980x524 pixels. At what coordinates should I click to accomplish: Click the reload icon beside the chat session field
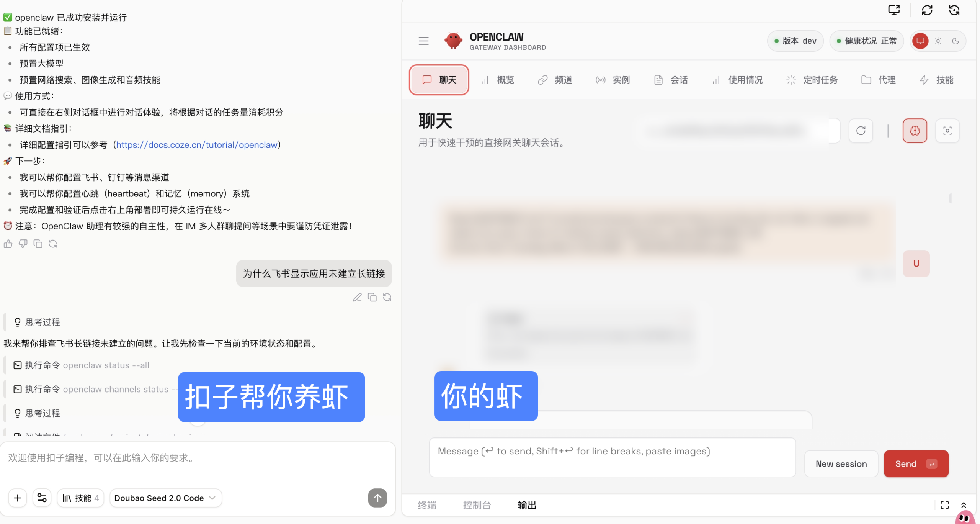pos(861,131)
